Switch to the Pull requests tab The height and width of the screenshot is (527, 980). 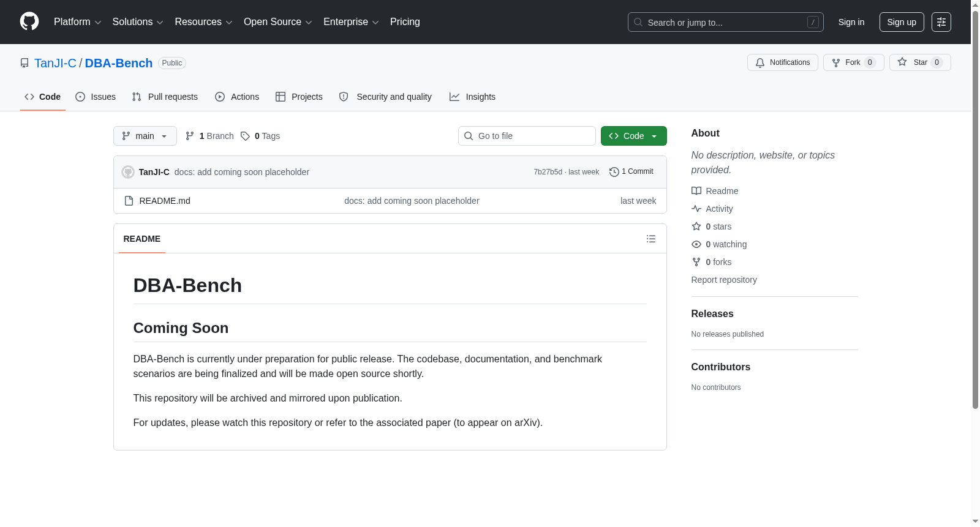point(165,97)
